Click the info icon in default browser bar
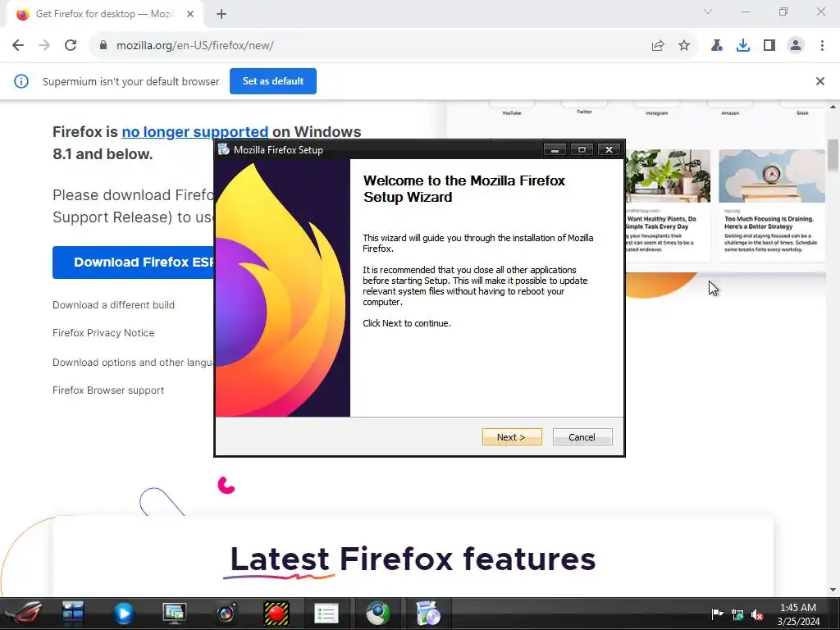Viewport: 840px width, 630px height. coord(21,81)
